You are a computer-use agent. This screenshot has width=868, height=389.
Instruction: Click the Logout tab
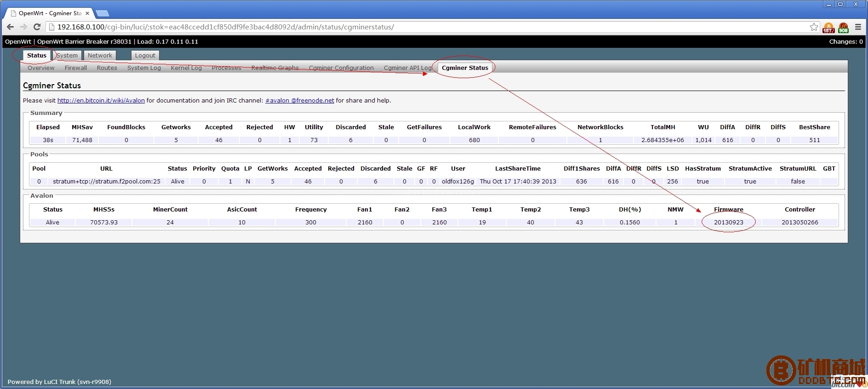click(x=145, y=55)
